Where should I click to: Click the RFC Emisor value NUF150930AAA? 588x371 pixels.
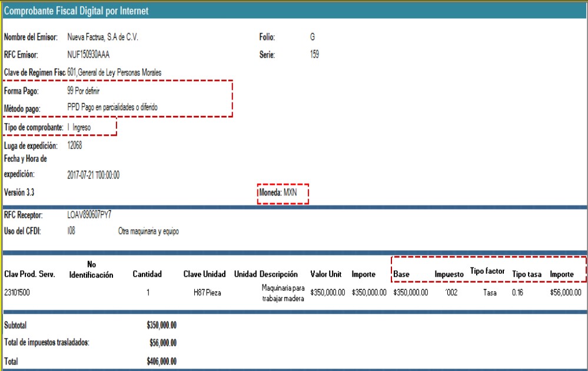(92, 55)
